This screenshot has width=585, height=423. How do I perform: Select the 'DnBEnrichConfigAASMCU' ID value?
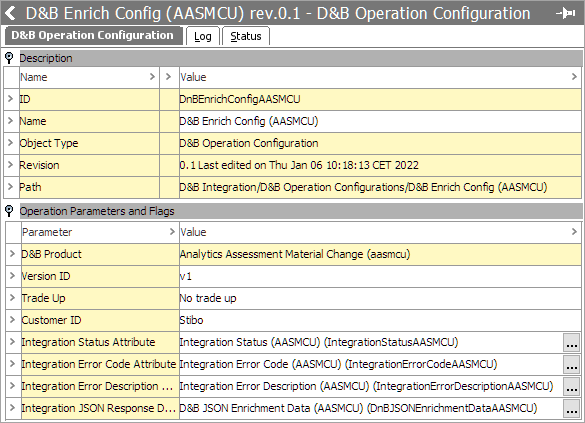coord(240,99)
